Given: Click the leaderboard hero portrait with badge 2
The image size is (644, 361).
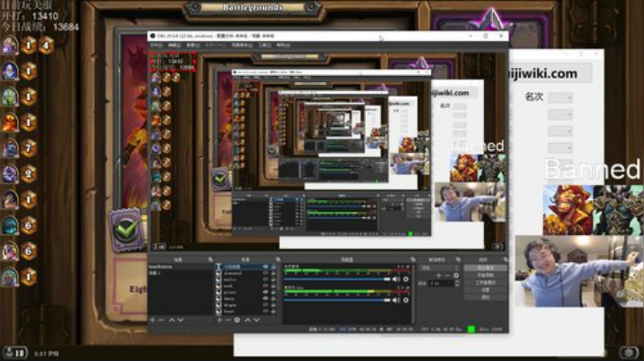Looking at the screenshot, I should 10,174.
